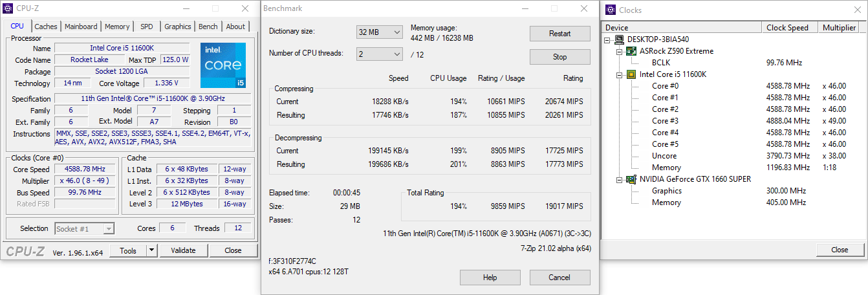Collapse the Intel Core i5 11600K node

click(x=620, y=74)
